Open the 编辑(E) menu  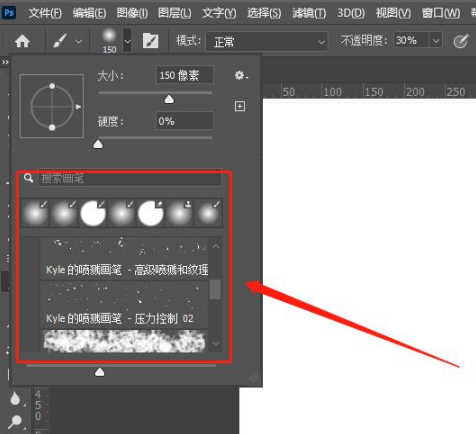89,13
